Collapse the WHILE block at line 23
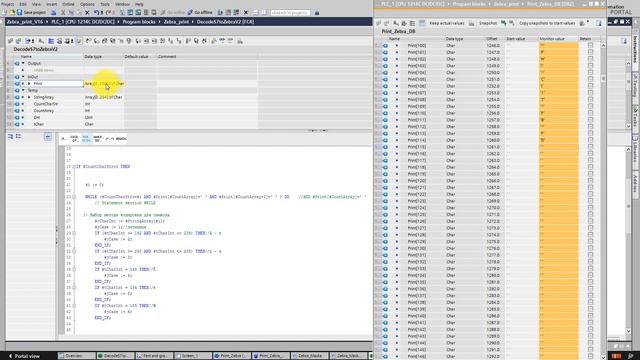The height and width of the screenshot is (360, 640). tap(74, 197)
